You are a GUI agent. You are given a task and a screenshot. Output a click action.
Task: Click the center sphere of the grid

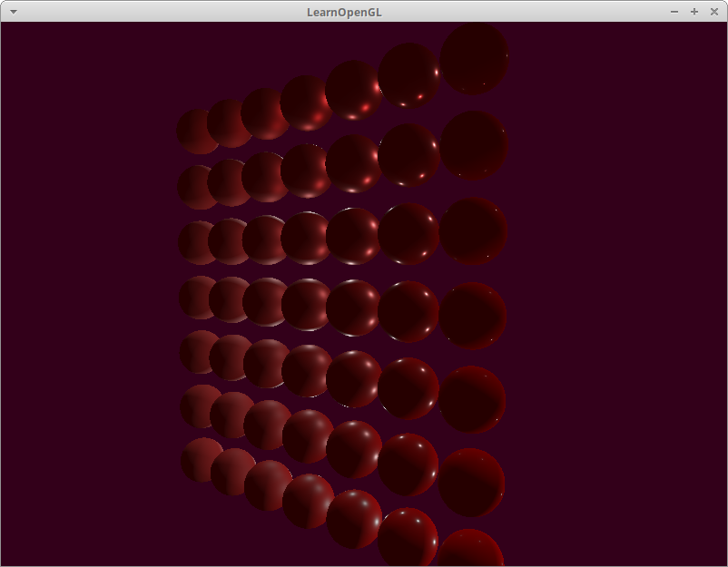[x=305, y=304]
